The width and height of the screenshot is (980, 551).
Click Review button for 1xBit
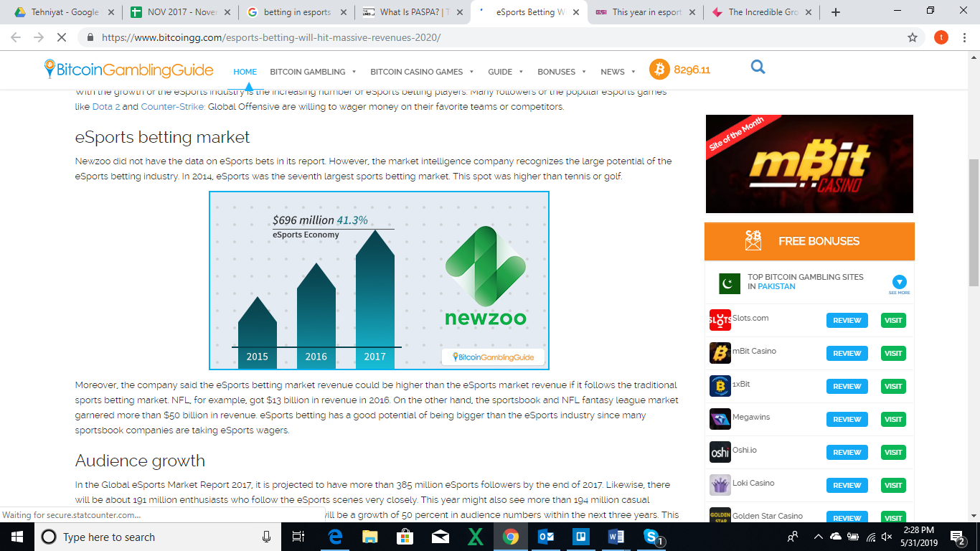click(x=847, y=387)
